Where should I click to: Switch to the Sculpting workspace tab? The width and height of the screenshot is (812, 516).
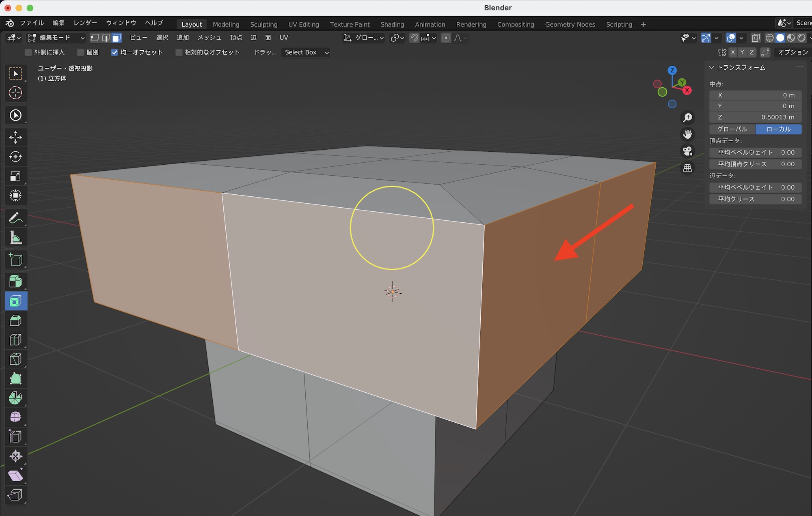pyautogui.click(x=263, y=24)
